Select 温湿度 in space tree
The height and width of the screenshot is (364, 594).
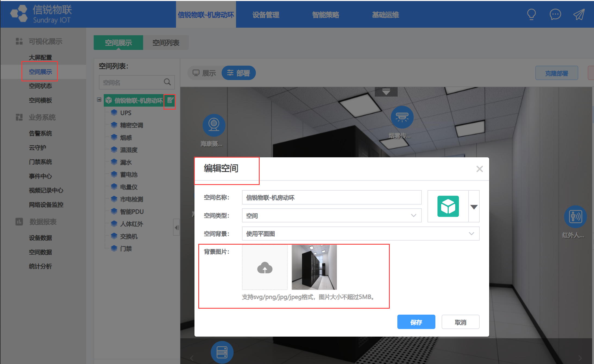[x=129, y=150]
